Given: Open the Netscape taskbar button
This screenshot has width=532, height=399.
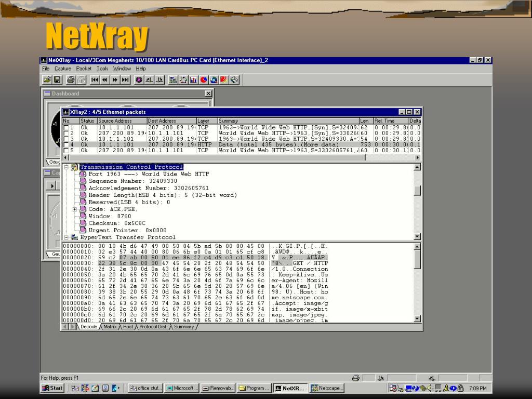Looking at the screenshot, I should [x=327, y=388].
